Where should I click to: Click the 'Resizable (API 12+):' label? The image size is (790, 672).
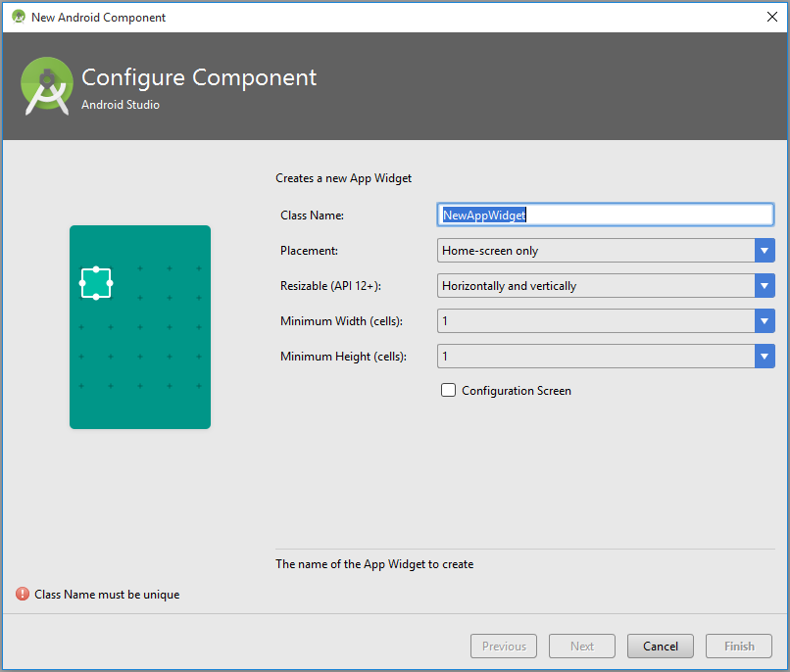pos(330,286)
